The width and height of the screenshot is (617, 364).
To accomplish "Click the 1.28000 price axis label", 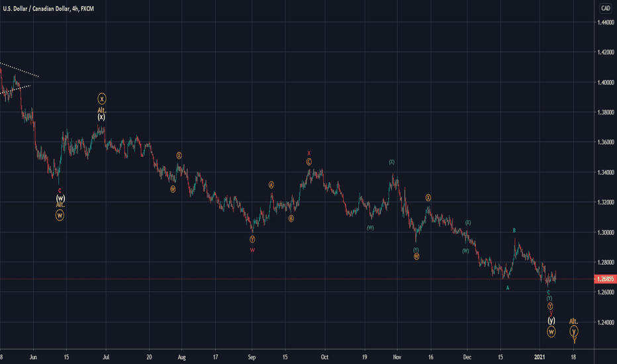I will (x=606, y=262).
